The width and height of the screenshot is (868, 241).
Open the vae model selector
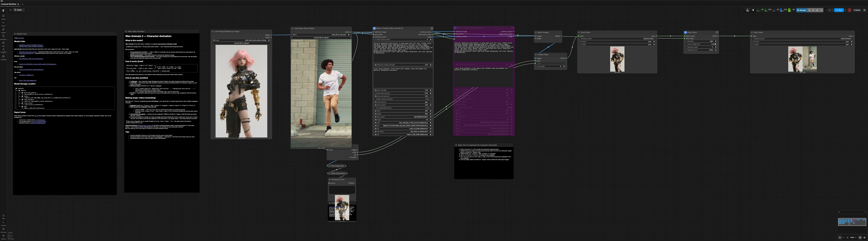403,135
